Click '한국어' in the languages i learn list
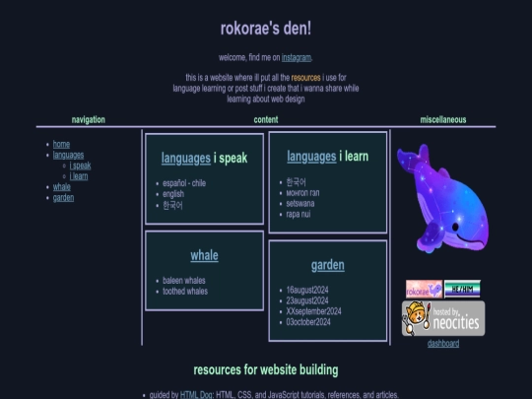 click(x=297, y=182)
